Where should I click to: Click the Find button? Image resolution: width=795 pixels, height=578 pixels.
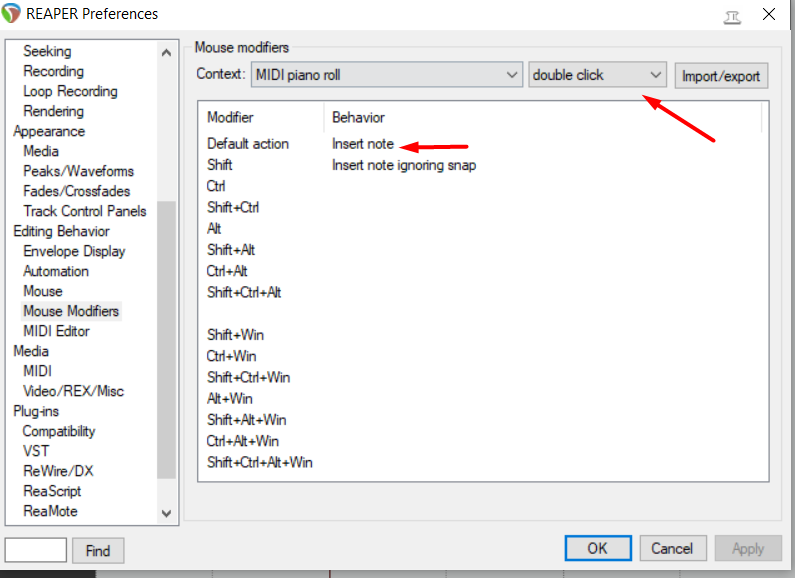pyautogui.click(x=98, y=551)
